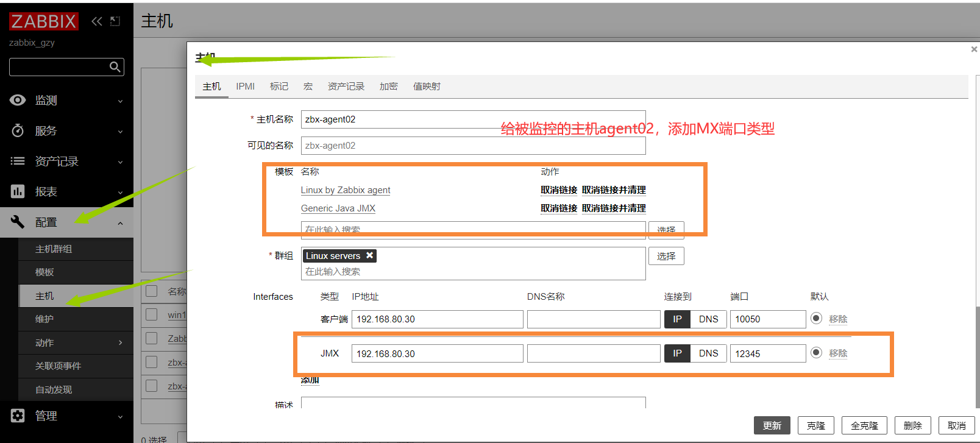The height and width of the screenshot is (443, 980).
Task: Collapse the 配置 menu
Action: (120, 223)
